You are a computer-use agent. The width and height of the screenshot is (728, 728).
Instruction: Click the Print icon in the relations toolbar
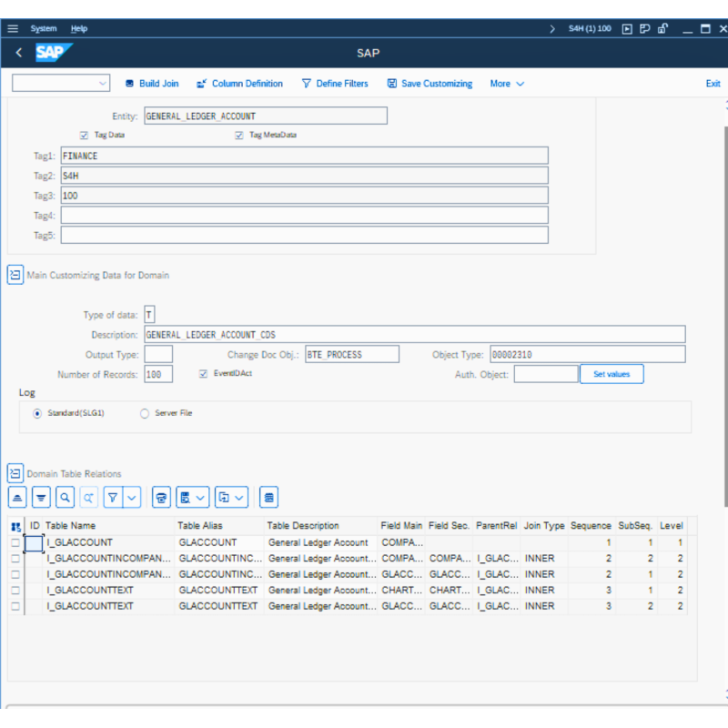tap(161, 497)
